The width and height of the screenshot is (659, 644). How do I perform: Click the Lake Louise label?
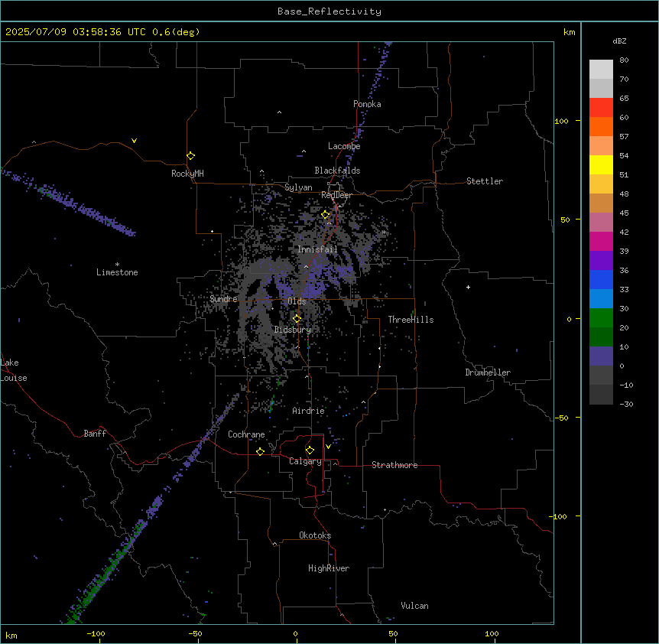(14, 370)
